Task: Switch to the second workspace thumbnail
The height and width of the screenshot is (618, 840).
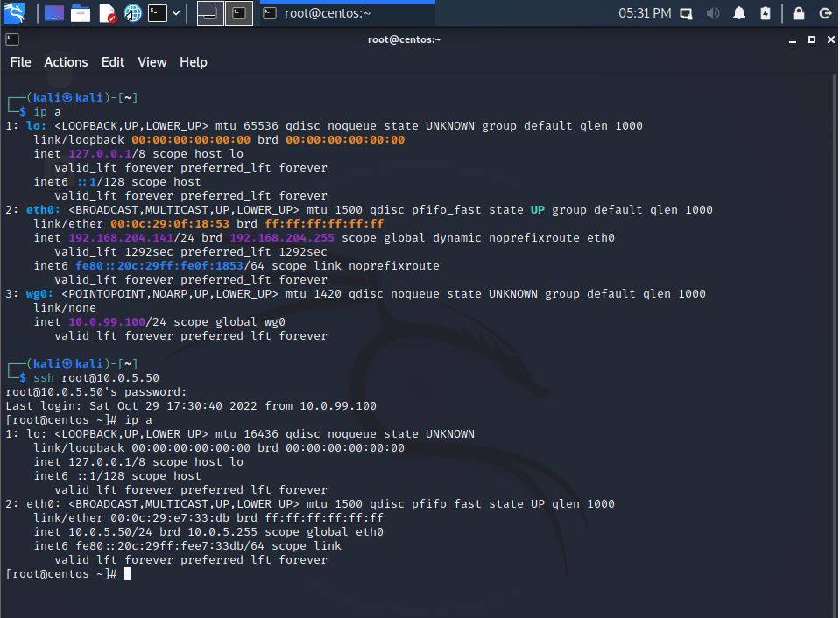Action: tap(239, 13)
